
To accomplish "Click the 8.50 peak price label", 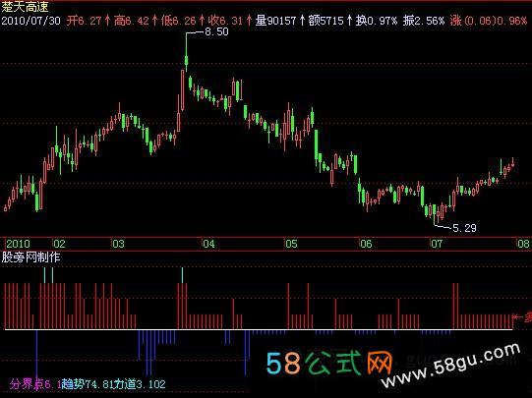I will point(216,31).
